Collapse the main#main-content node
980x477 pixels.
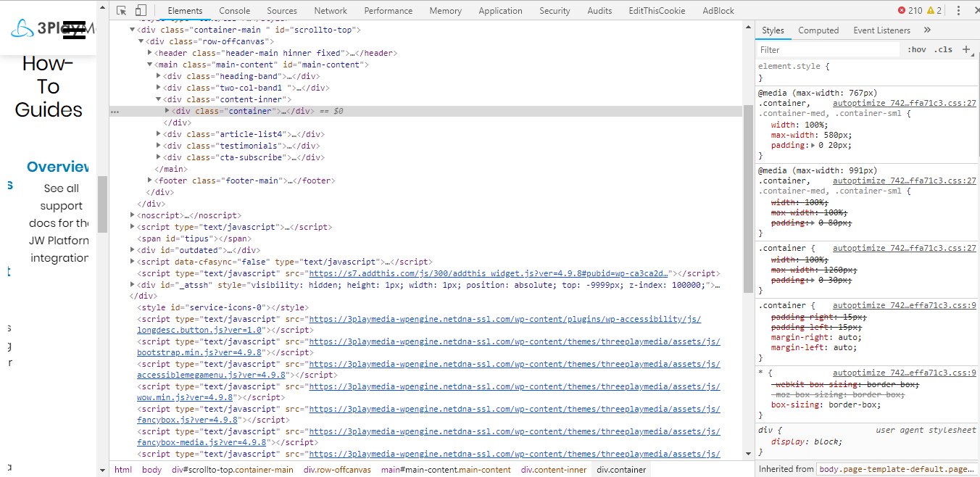click(150, 65)
